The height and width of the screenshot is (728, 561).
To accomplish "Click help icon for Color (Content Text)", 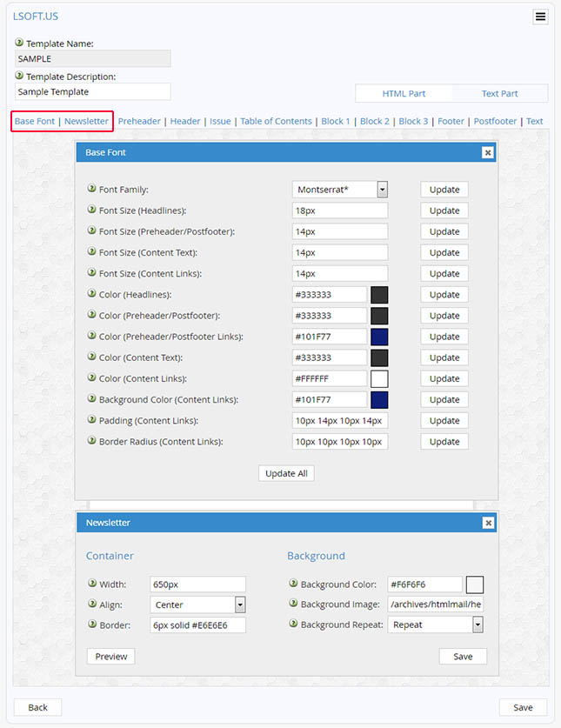I will click(x=92, y=356).
